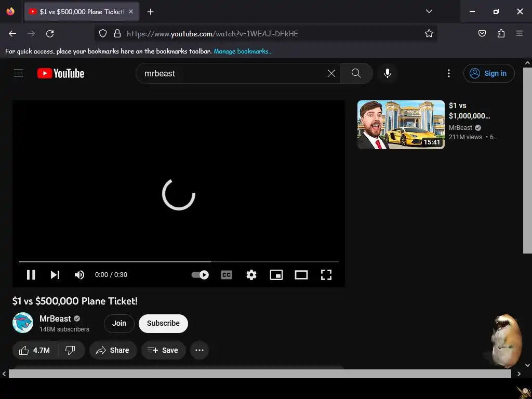Open the suggested $1 vs $1,000,000 title
The image size is (532, 399).
tap(469, 111)
